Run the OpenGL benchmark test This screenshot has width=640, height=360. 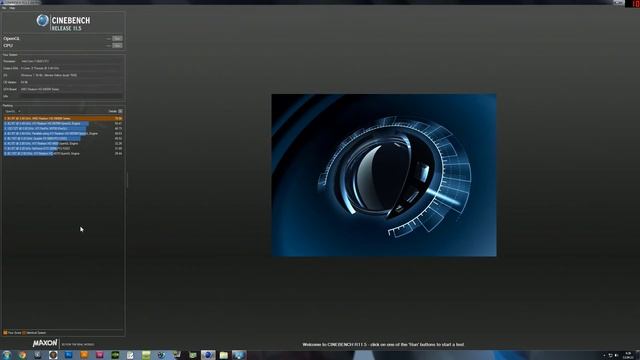[117, 38]
